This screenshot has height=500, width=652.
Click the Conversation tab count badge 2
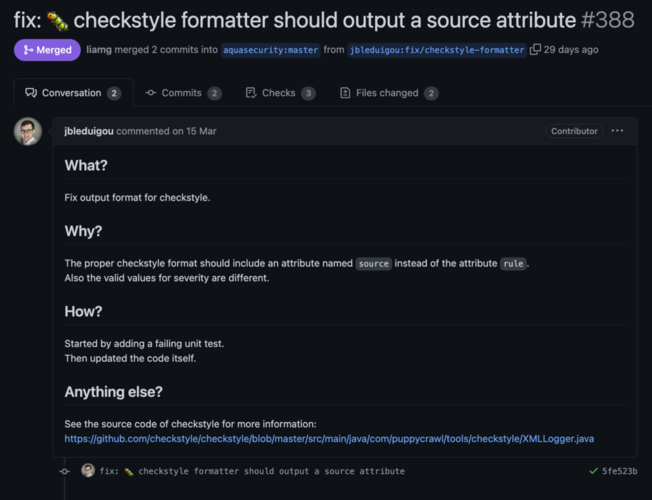coord(114,93)
